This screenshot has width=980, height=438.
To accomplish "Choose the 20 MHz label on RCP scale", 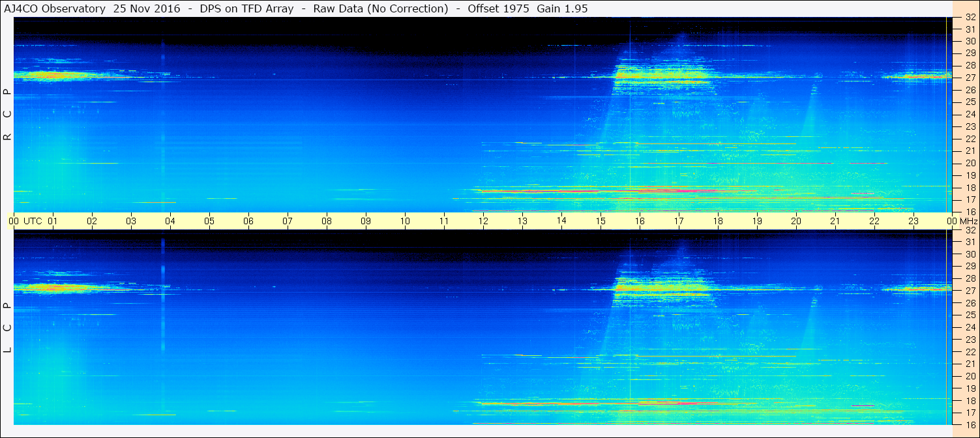I will pyautogui.click(x=970, y=163).
